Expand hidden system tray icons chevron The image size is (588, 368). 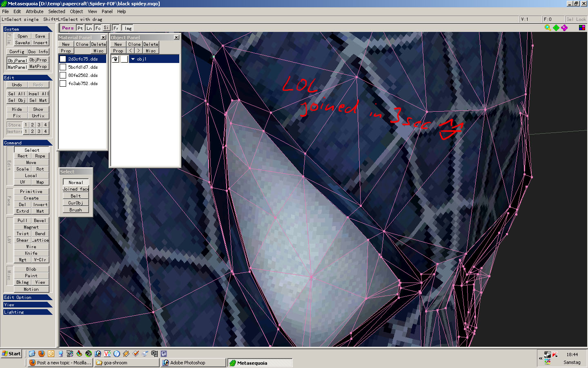pyautogui.click(x=541, y=358)
